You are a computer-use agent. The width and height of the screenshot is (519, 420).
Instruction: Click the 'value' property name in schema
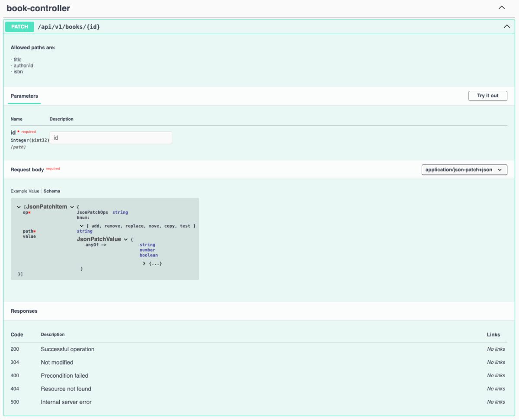tap(29, 237)
